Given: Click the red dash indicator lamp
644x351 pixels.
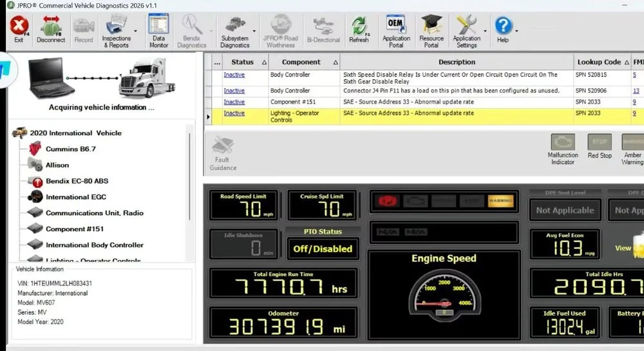Looking at the screenshot, I should pyautogui.click(x=387, y=201).
